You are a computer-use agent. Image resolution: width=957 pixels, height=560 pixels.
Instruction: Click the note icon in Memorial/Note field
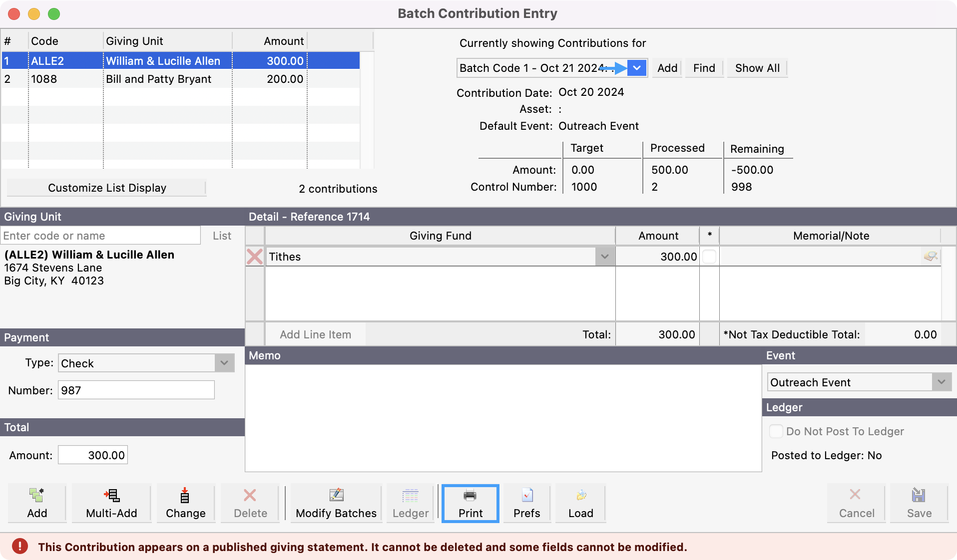click(932, 257)
